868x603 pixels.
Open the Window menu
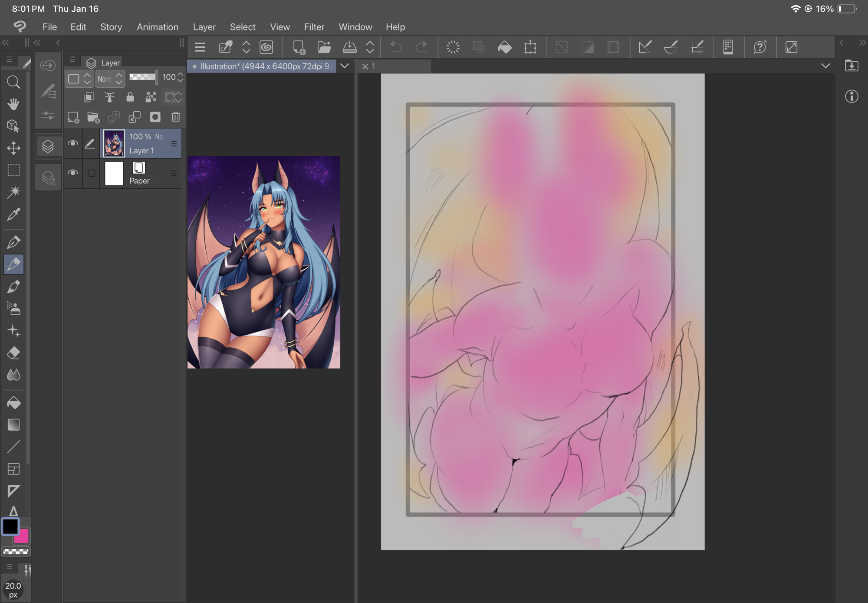[355, 27]
